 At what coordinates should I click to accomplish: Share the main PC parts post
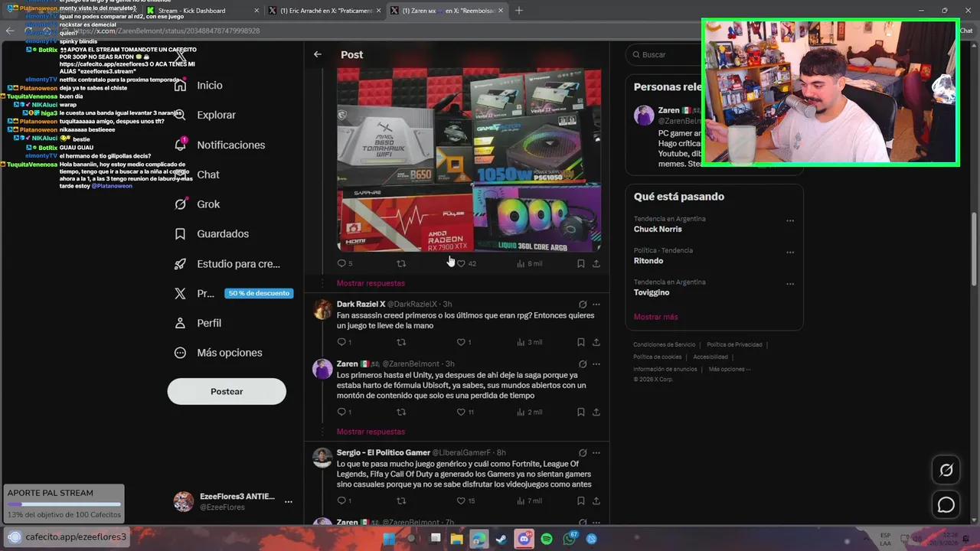point(596,263)
